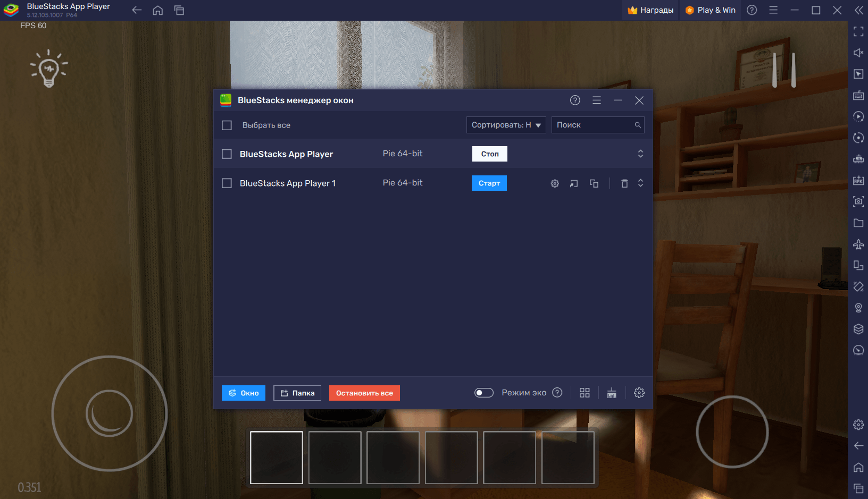Open the sort dropdown
The width and height of the screenshot is (868, 499).
coord(506,125)
